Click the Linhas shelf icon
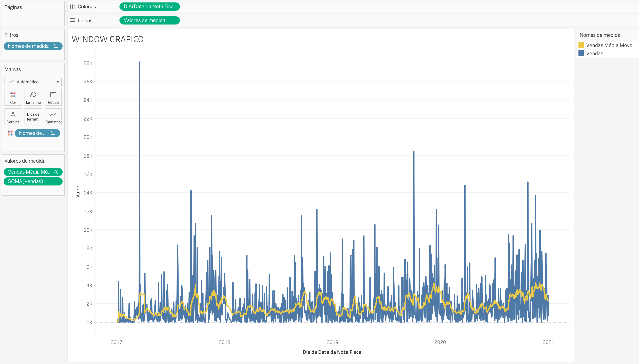Viewport: 639px width, 364px height. point(72,20)
